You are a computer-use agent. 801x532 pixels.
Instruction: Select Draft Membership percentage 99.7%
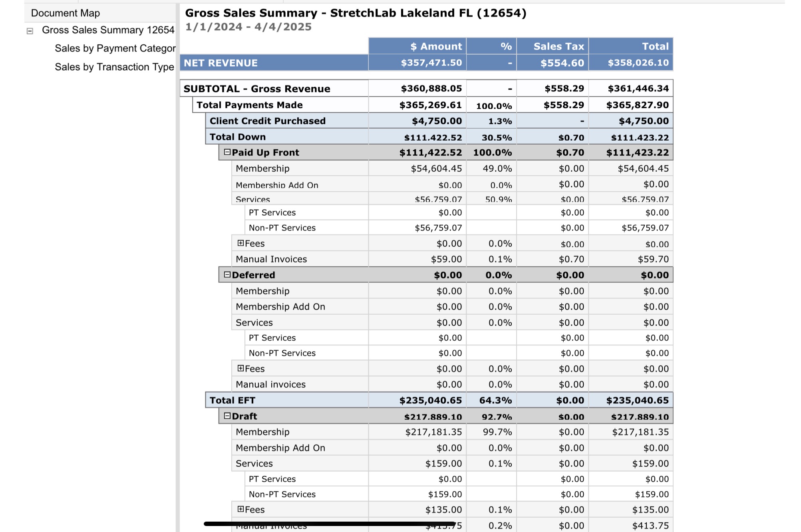[x=497, y=432]
